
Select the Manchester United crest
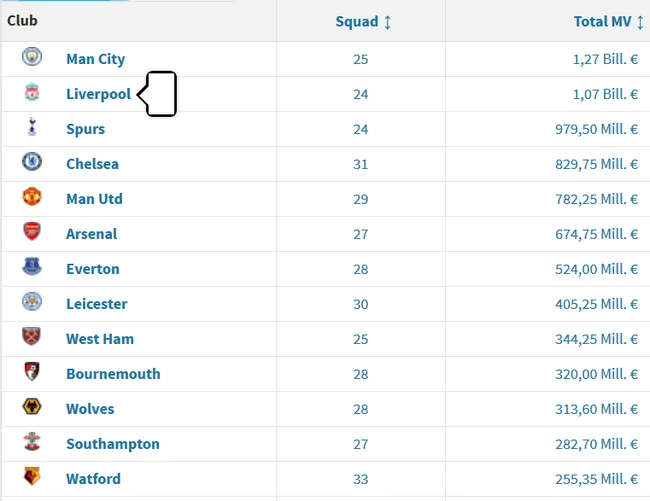click(32, 196)
